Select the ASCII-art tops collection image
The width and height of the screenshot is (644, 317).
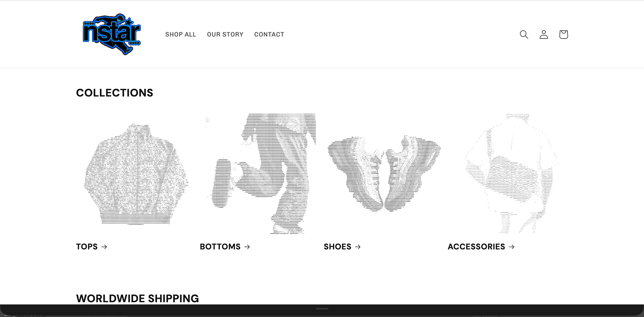click(x=136, y=174)
